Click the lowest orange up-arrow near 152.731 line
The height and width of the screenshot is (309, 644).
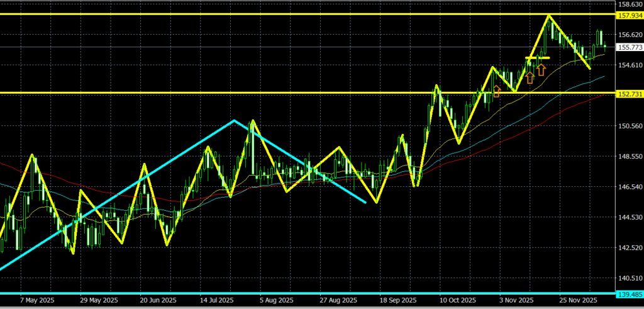pyautogui.click(x=496, y=92)
